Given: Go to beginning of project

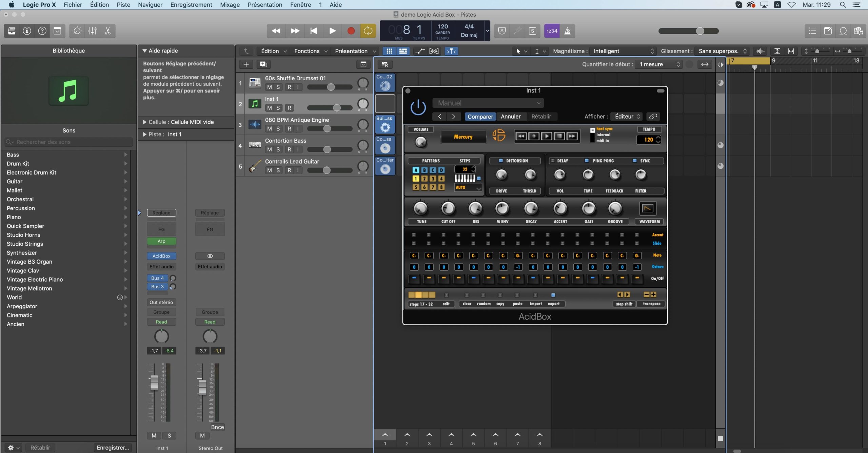Looking at the screenshot, I should coord(314,31).
